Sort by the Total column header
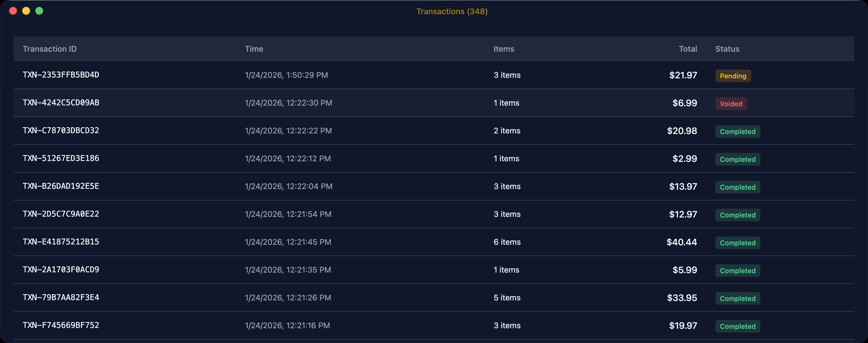Screen dimensions: 868x343 688,49
